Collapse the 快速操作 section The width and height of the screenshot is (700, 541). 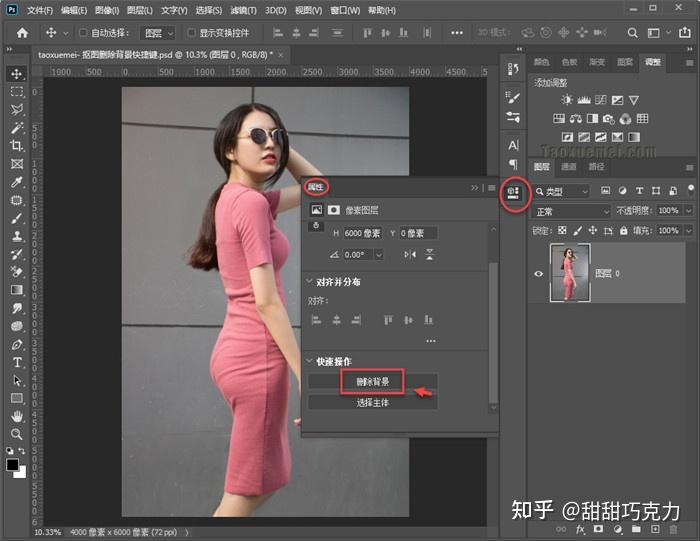coord(309,360)
